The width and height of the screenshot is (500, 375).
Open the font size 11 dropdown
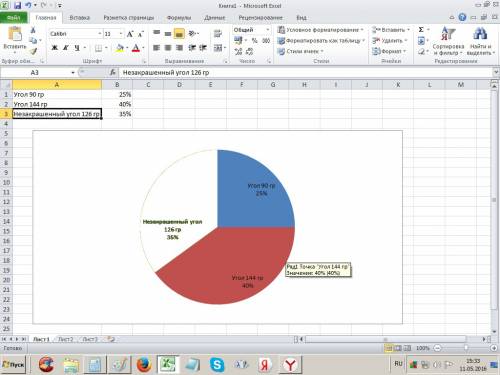click(121, 34)
